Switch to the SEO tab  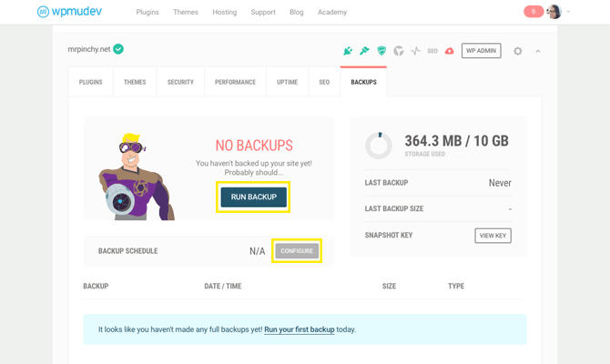[x=324, y=82]
